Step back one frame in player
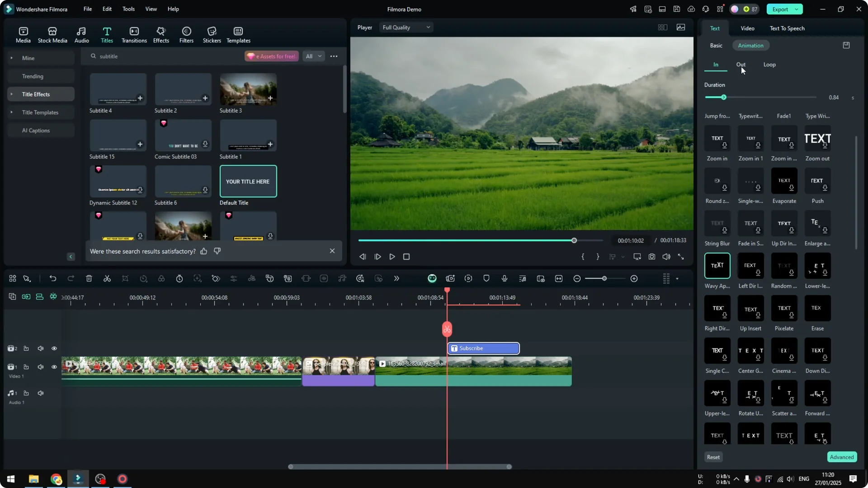Image resolution: width=868 pixels, height=488 pixels. [x=363, y=257]
